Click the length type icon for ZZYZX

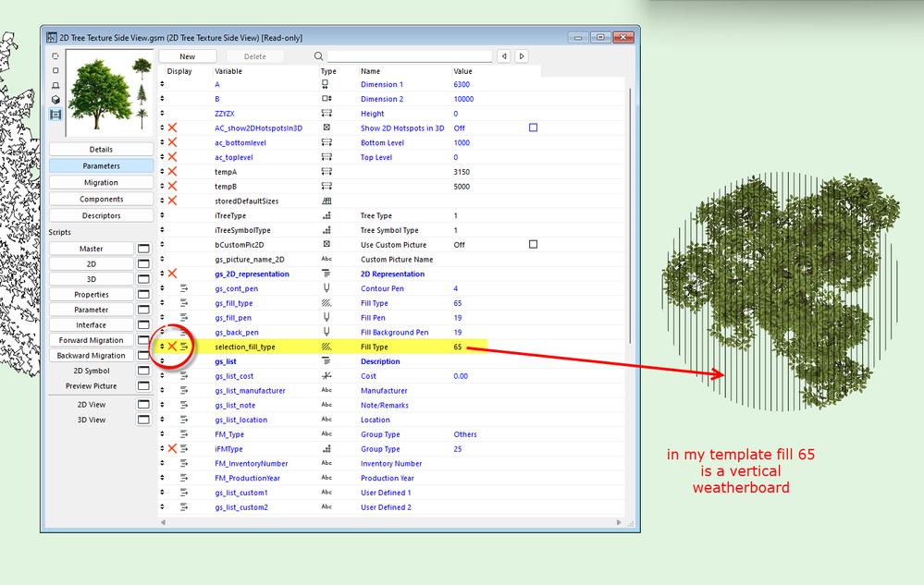click(x=326, y=113)
